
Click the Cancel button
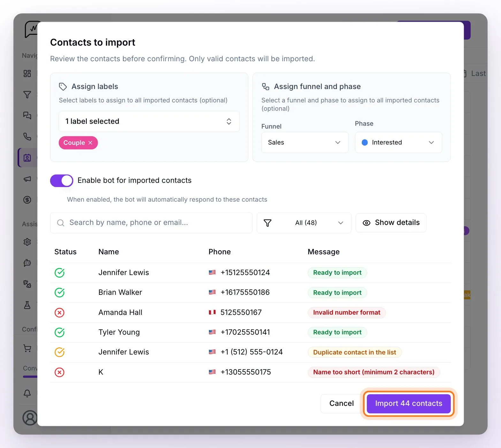pos(341,403)
